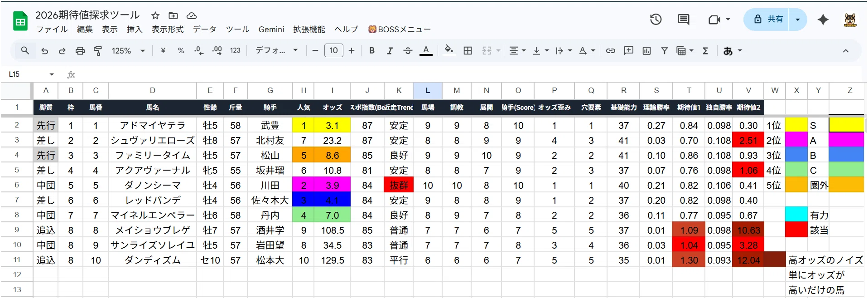
Task: Create a filter
Action: tap(665, 51)
